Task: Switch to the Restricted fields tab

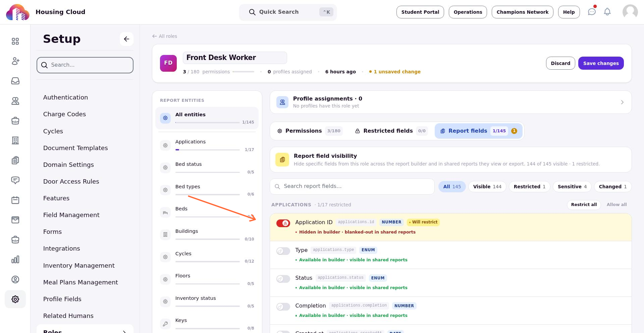Action: (x=391, y=131)
